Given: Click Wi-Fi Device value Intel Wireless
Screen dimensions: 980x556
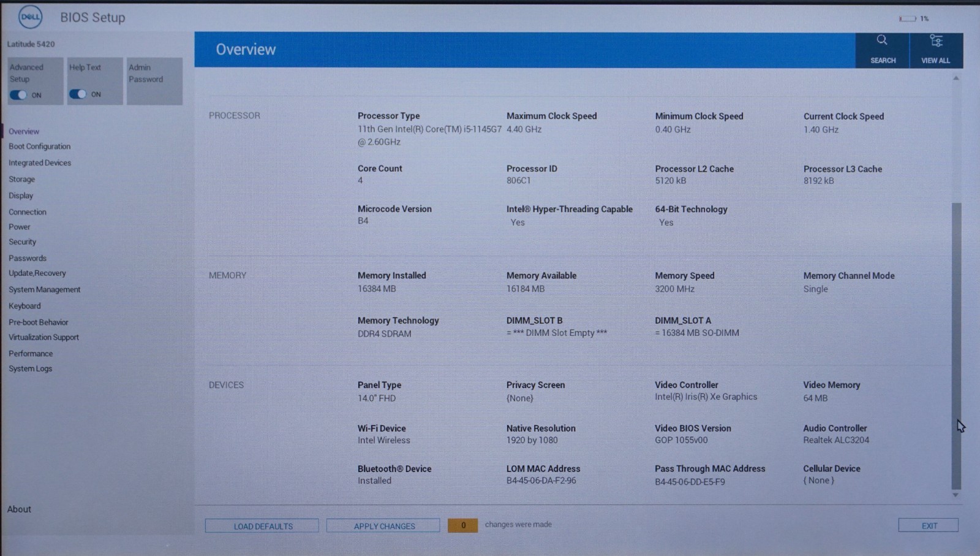Looking at the screenshot, I should point(384,440).
